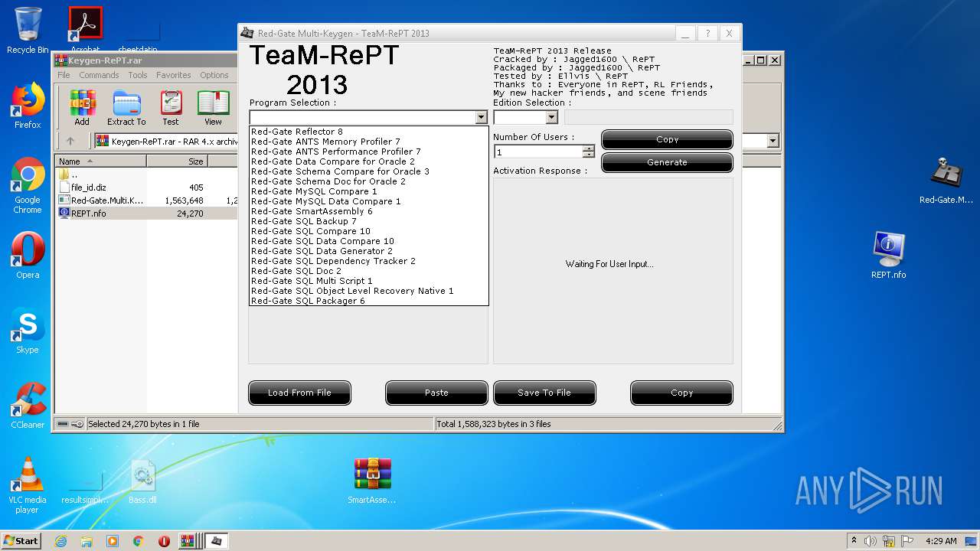Click the WinRAR Add toolbar icon

82,107
